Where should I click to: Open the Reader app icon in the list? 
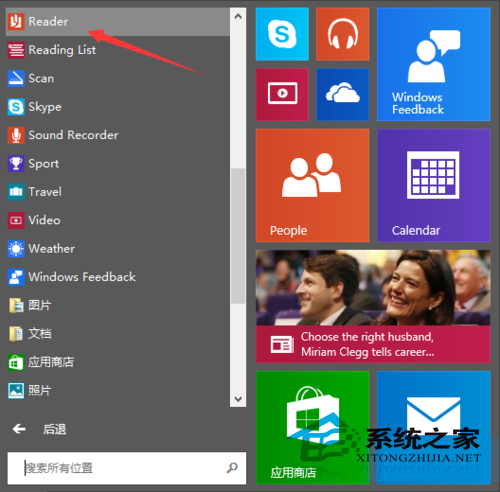click(16, 22)
